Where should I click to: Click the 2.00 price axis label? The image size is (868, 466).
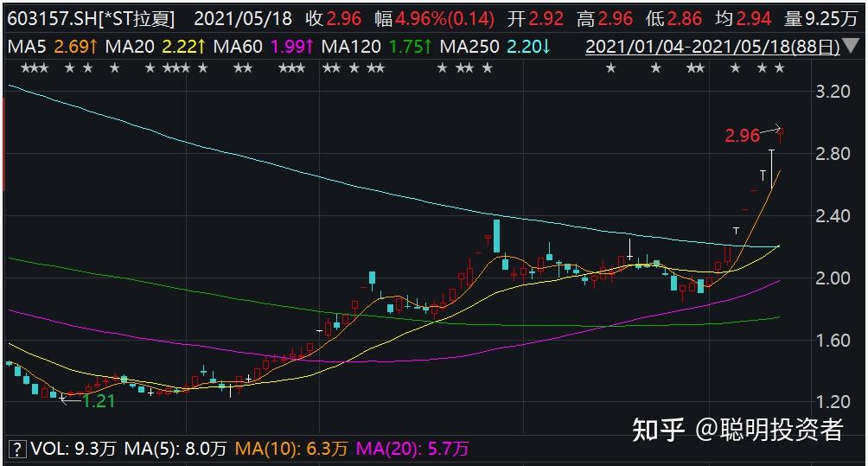tap(833, 278)
